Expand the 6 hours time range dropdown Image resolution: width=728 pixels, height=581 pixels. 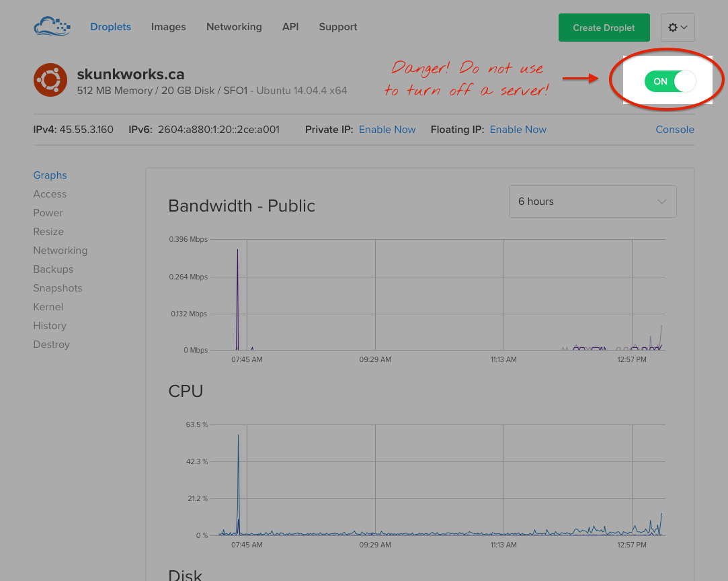592,202
